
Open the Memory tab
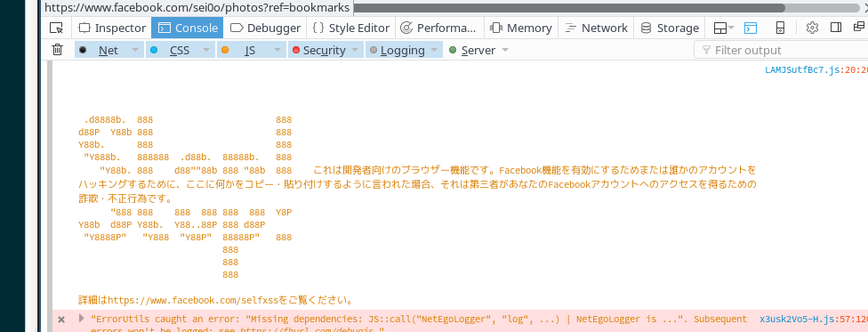[x=521, y=28]
